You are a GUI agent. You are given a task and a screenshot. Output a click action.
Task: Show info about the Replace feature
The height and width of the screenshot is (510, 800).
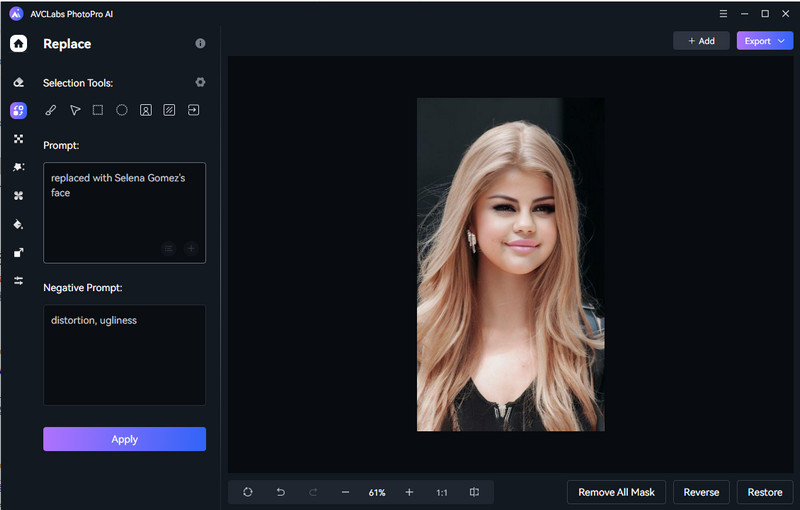200,43
